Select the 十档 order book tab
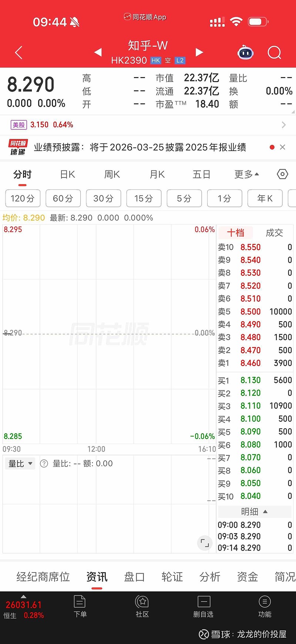 coord(236,233)
